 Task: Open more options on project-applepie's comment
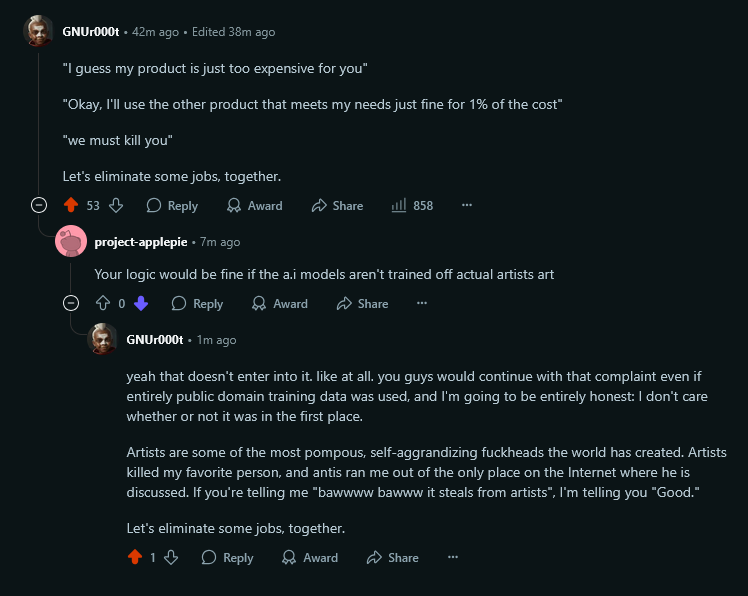[421, 303]
